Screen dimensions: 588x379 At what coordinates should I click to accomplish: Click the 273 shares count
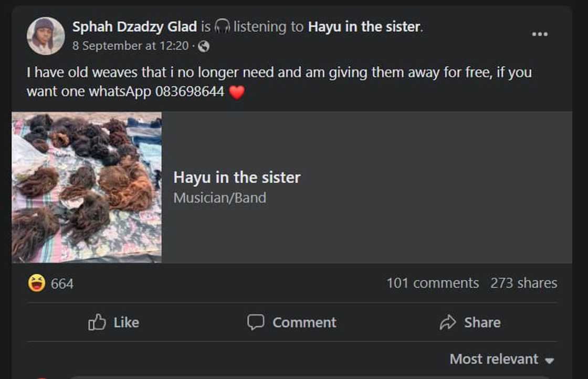(x=524, y=282)
